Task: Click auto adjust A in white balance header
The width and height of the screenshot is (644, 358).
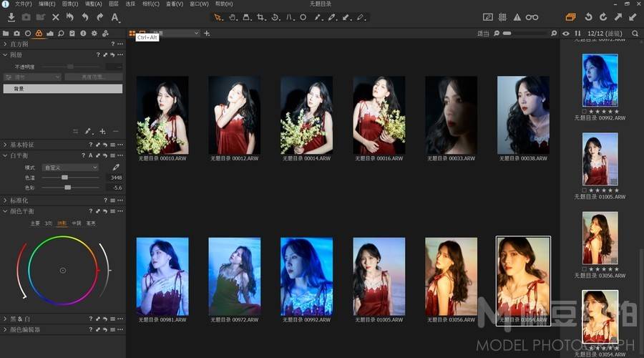Action: click(x=91, y=155)
